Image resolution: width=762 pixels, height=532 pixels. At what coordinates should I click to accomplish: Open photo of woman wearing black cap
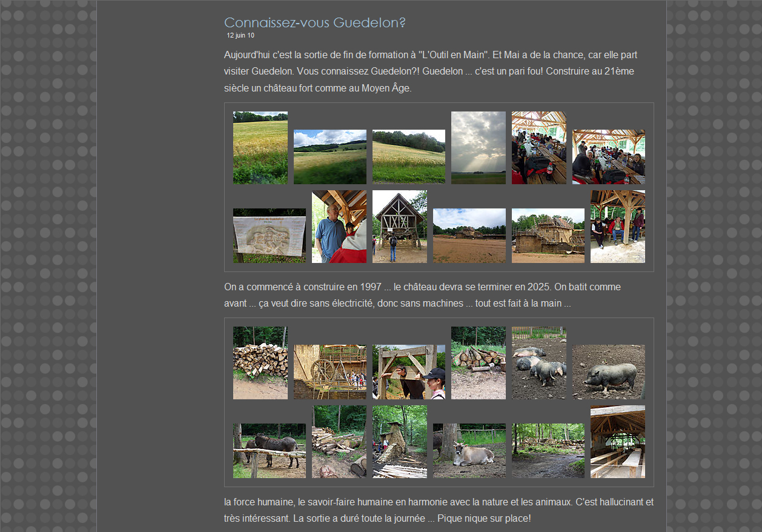(408, 371)
